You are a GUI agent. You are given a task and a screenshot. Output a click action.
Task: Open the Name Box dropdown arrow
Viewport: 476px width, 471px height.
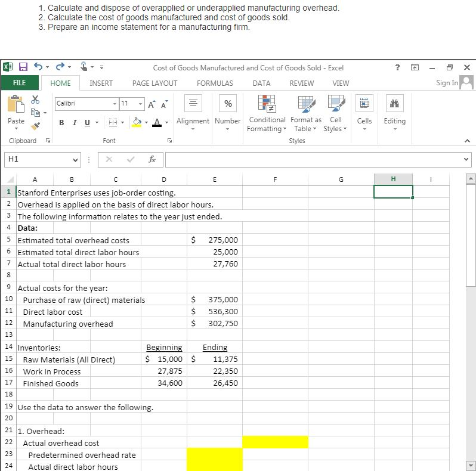[75, 160]
